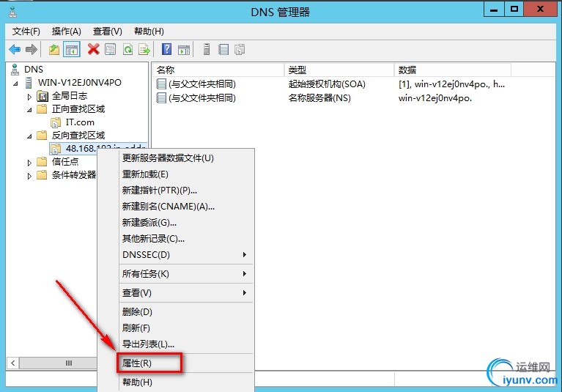
Task: Choose 导出列表(L)... from context menu
Action: [185, 344]
